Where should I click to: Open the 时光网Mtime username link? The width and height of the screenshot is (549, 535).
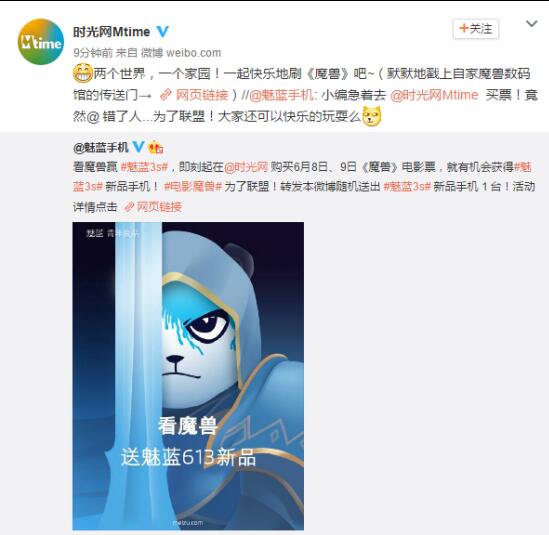click(112, 32)
